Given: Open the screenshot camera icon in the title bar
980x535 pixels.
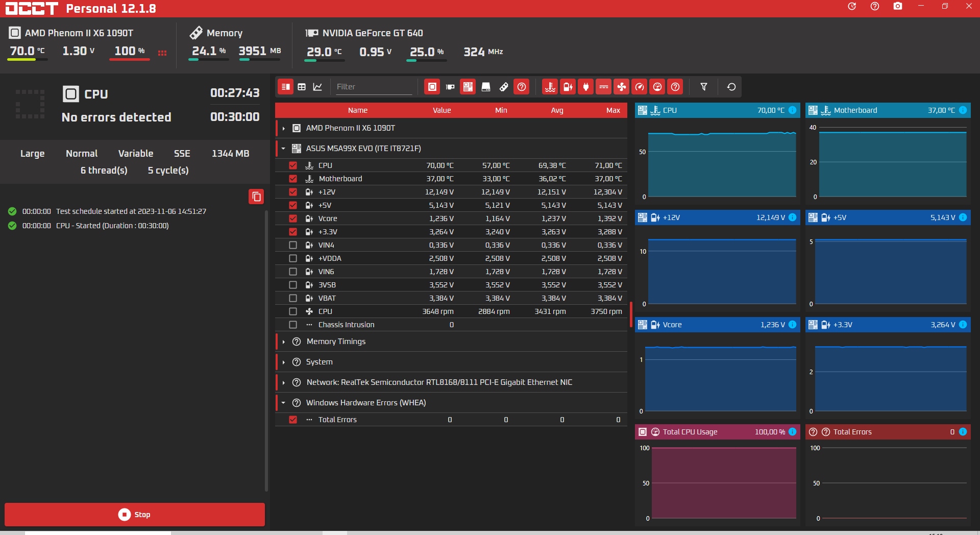Looking at the screenshot, I should (x=897, y=7).
